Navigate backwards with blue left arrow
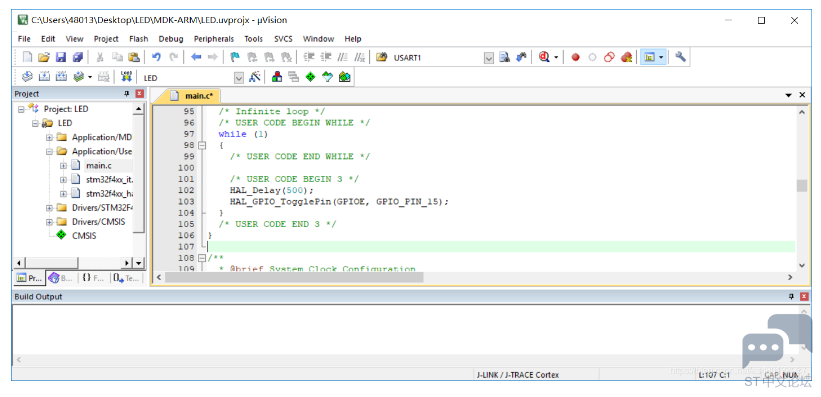821x397 pixels. 196,57
